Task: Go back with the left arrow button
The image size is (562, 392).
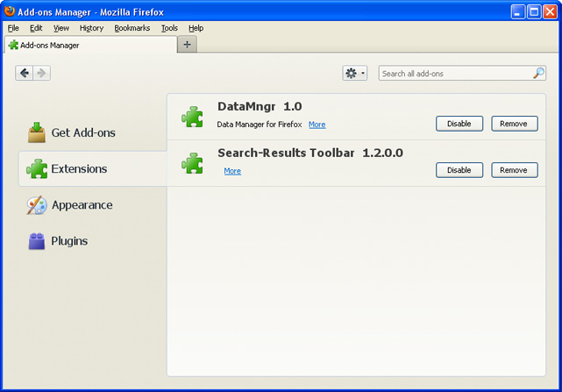Action: pos(25,73)
